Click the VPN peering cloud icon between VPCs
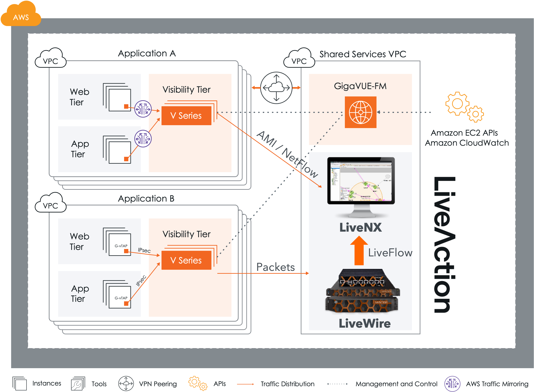Image resolution: width=534 pixels, height=392 pixels. click(x=276, y=88)
